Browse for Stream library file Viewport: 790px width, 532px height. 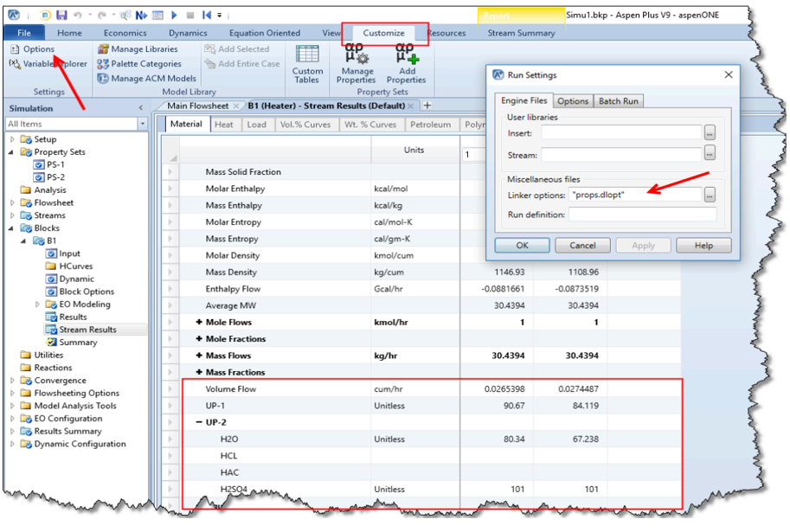(710, 153)
